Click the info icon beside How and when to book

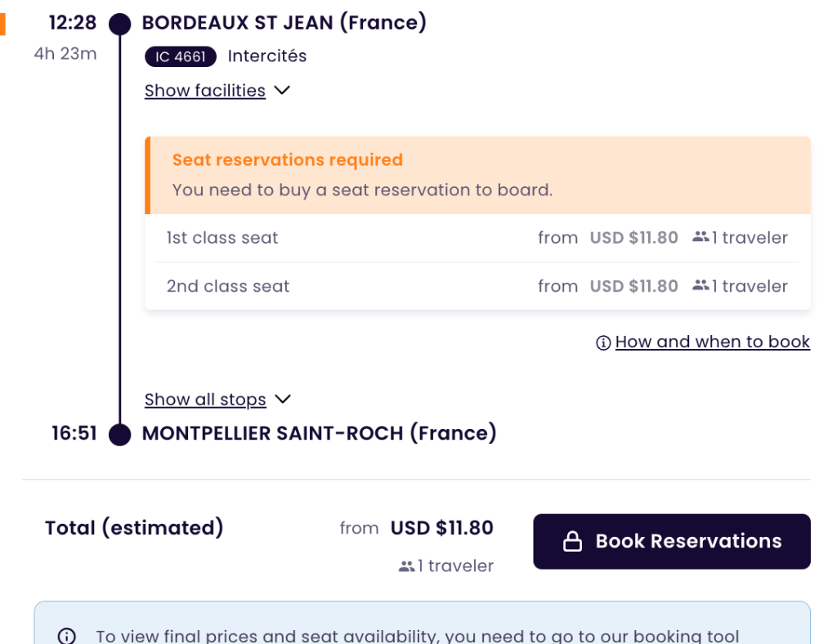603,342
